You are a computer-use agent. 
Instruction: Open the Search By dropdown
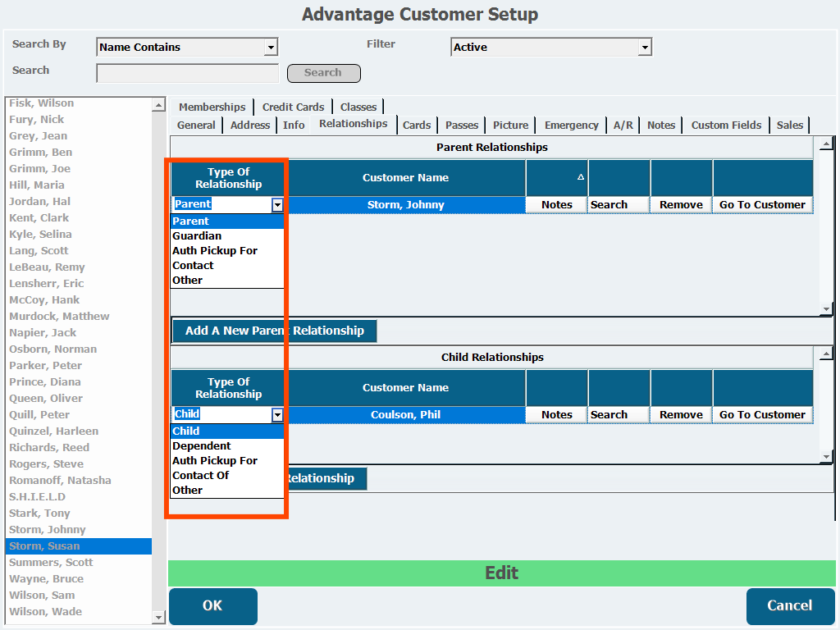pos(271,48)
